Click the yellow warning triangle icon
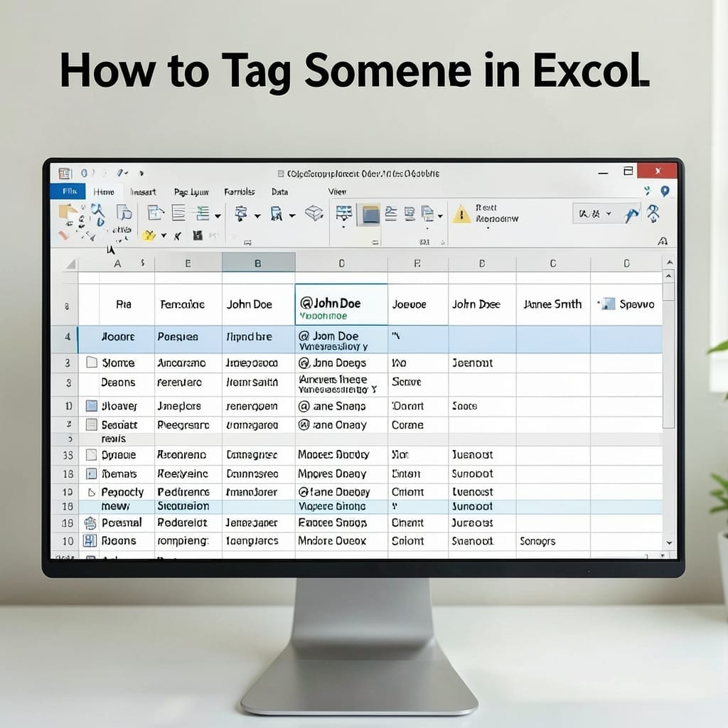The width and height of the screenshot is (728, 728). click(461, 214)
